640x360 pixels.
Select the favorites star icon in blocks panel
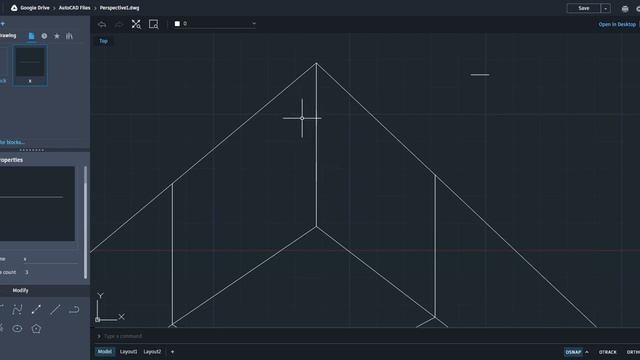[x=57, y=36]
